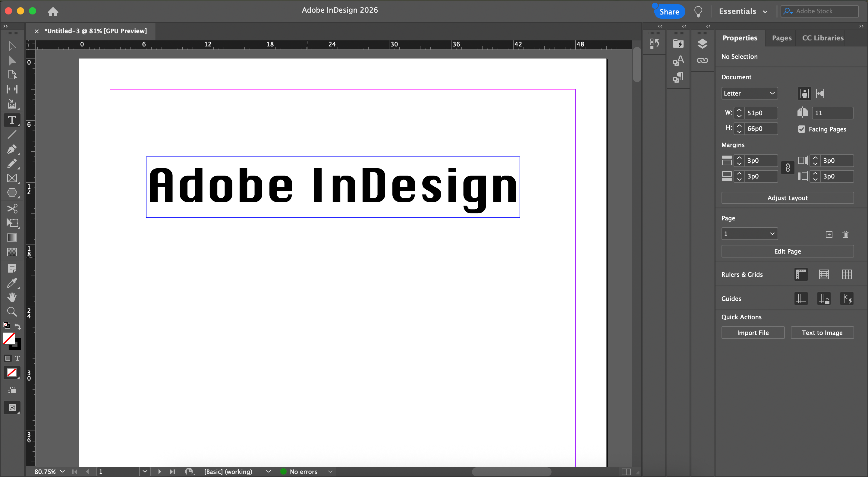Click the Adjust Layout button
This screenshot has height=477, width=868.
[x=787, y=198]
